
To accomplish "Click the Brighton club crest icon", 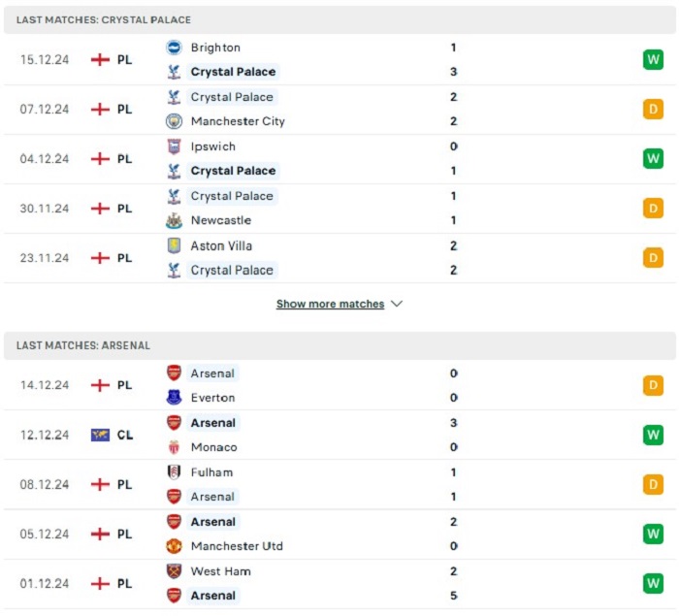I will (x=174, y=48).
